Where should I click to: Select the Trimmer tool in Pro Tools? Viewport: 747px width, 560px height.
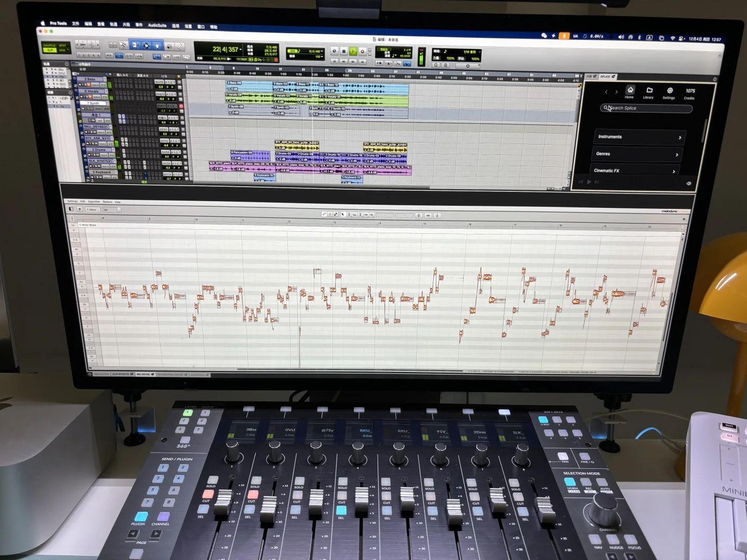coord(136,45)
